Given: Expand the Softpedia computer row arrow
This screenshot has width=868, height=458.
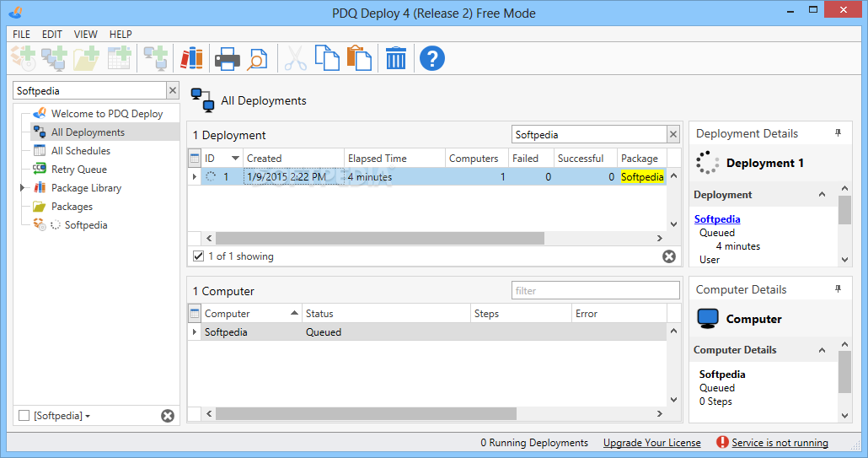Looking at the screenshot, I should point(195,331).
